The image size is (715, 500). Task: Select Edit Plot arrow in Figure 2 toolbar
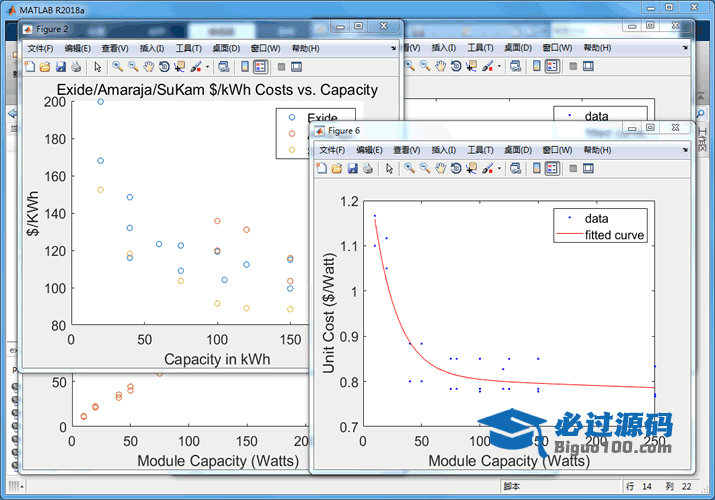[97, 67]
